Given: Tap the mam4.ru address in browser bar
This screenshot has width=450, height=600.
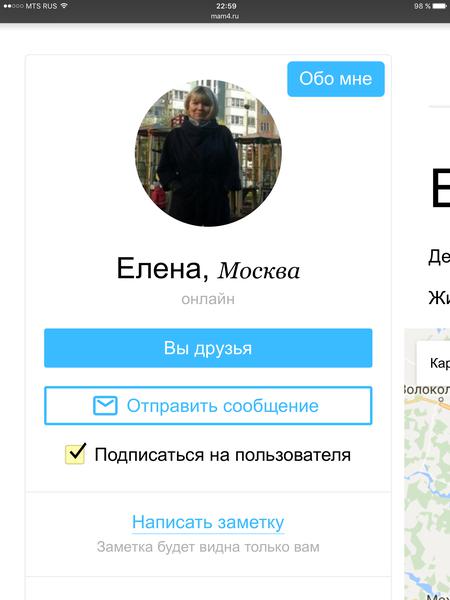Looking at the screenshot, I should point(225,16).
